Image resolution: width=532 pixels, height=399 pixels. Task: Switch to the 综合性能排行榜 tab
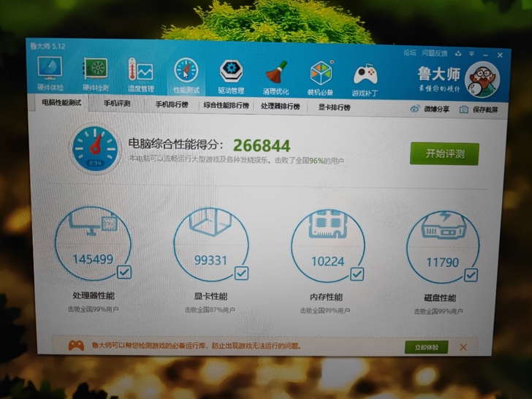[x=226, y=105]
